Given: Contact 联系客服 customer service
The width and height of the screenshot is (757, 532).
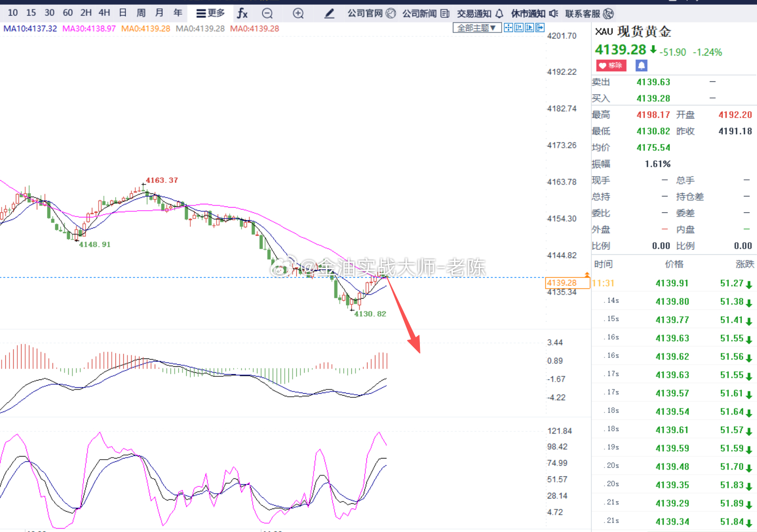Looking at the screenshot, I should point(589,14).
